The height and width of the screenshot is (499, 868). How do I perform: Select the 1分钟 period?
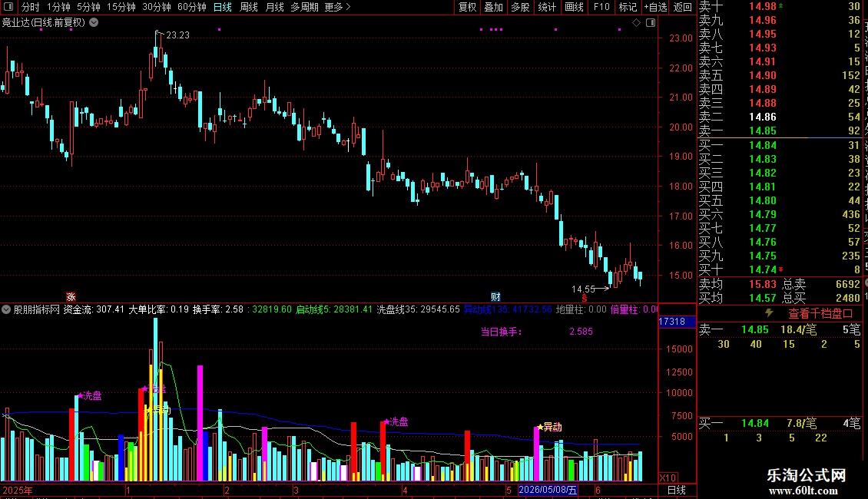tap(58, 7)
